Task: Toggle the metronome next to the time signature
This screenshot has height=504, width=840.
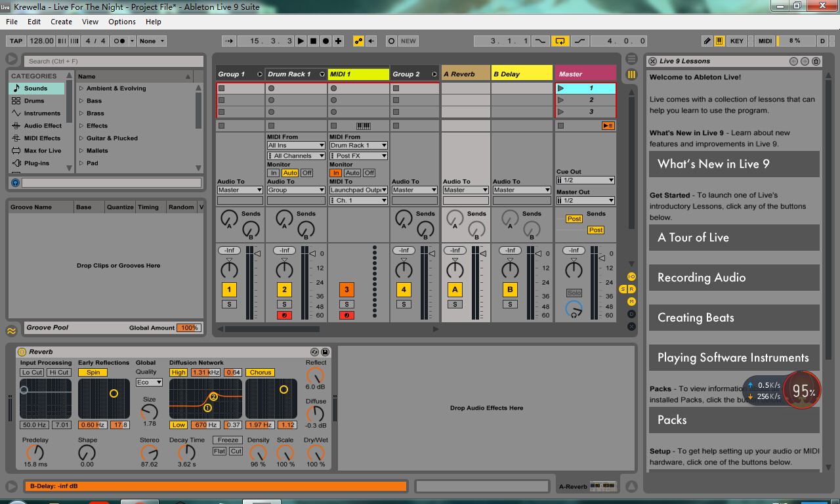Action: coord(121,41)
